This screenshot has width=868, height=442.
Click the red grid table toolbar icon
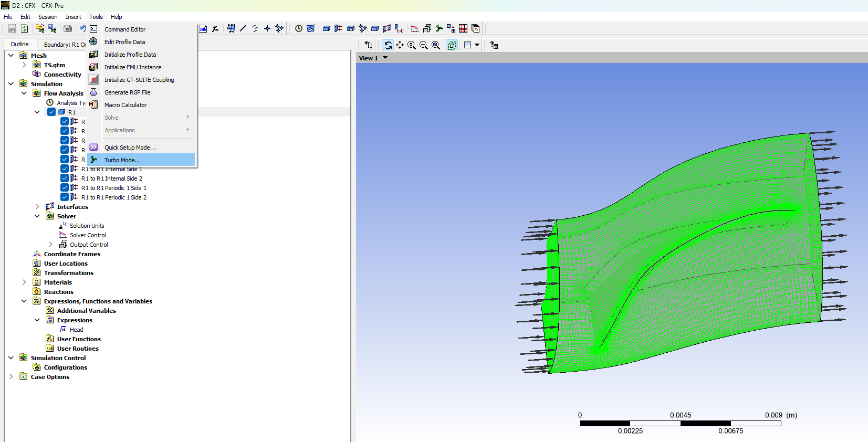[463, 28]
